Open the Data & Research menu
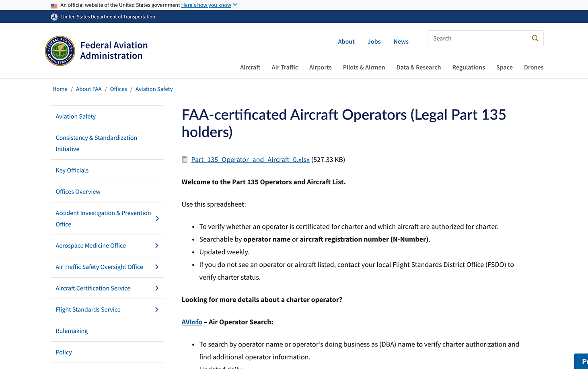Viewport: 588px width, 369px height. point(419,67)
